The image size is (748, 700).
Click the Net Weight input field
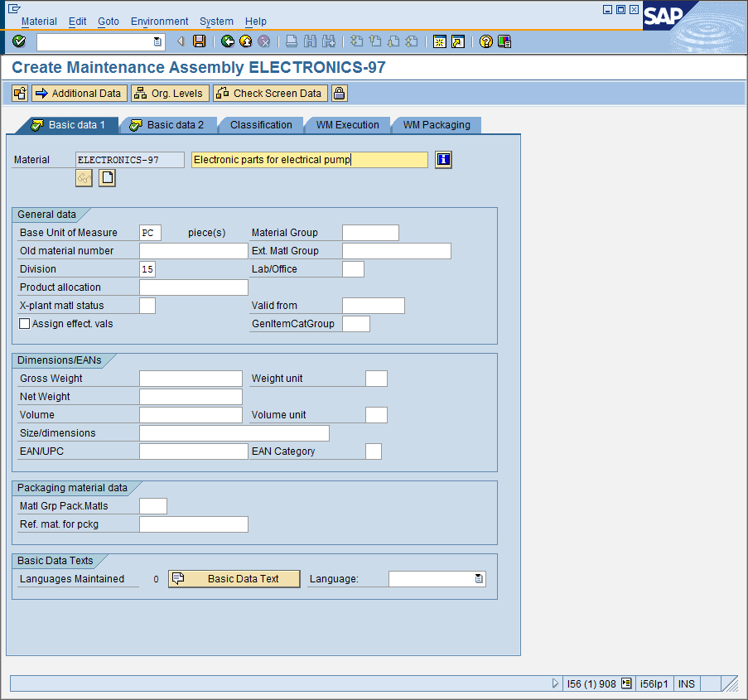point(191,397)
